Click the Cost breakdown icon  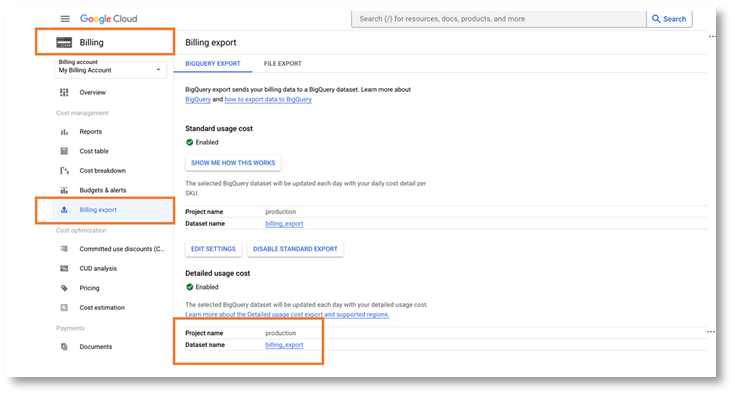(x=64, y=171)
